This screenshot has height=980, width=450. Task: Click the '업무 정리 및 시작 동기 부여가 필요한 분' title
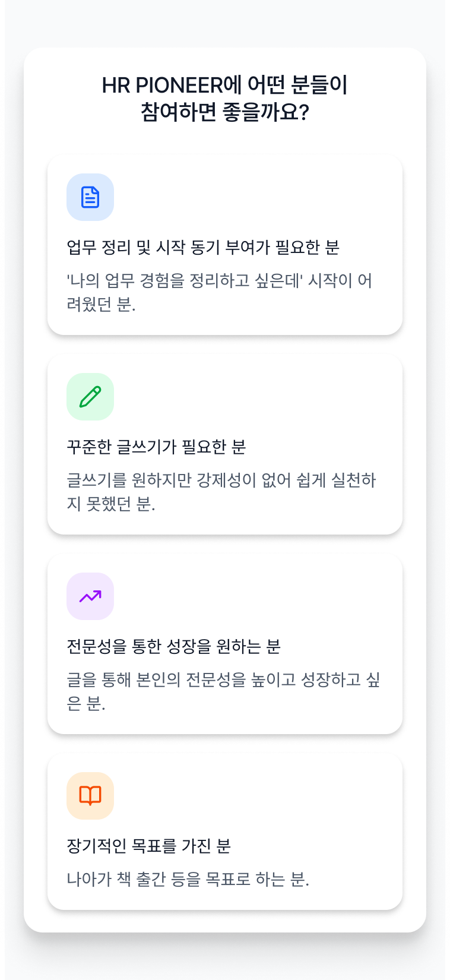coord(203,247)
